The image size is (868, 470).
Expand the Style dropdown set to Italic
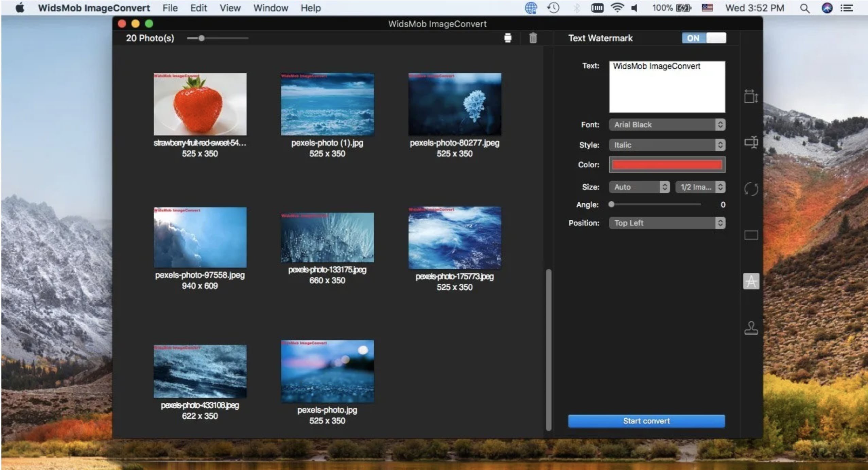(x=666, y=145)
